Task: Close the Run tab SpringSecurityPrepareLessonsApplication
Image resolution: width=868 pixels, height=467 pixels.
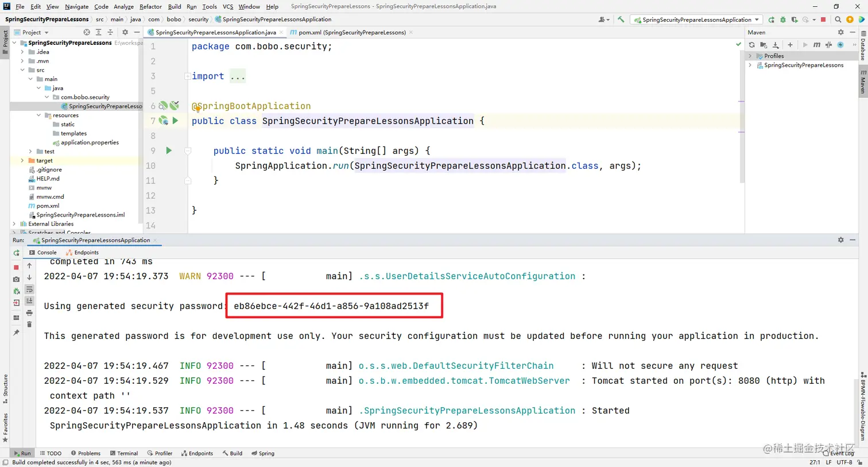Action: [x=155, y=240]
